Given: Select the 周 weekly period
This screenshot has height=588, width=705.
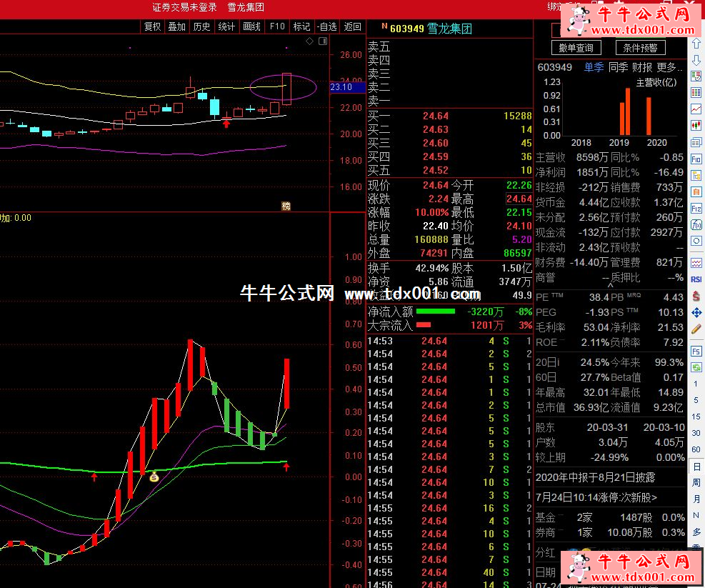Looking at the screenshot, I should [x=696, y=482].
